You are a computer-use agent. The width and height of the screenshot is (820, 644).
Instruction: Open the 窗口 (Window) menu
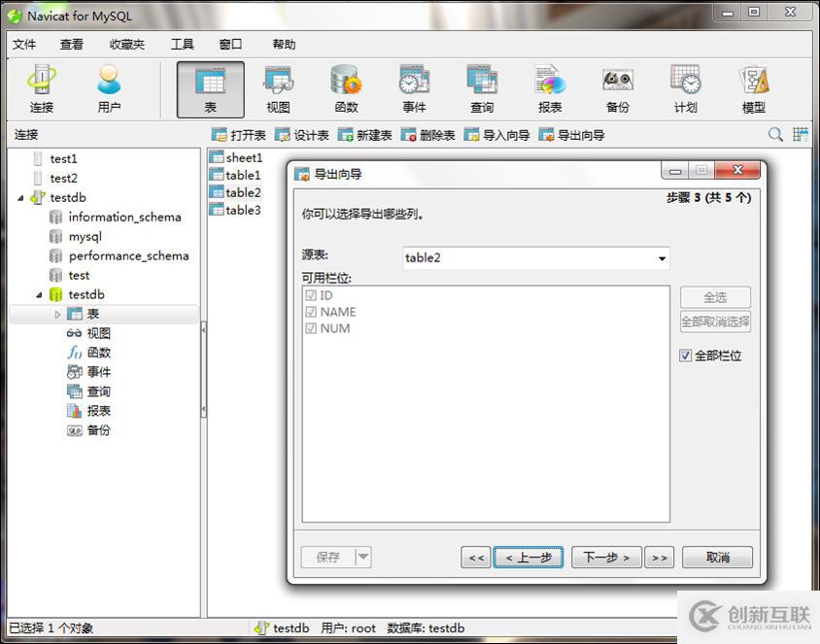[x=230, y=45]
